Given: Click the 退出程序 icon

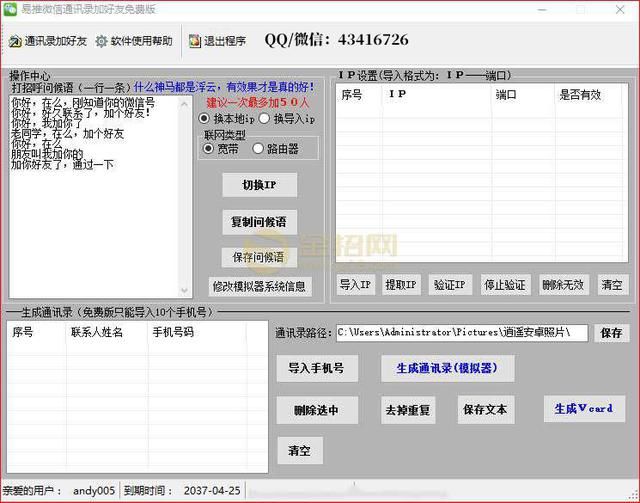Looking at the screenshot, I should coord(195,41).
